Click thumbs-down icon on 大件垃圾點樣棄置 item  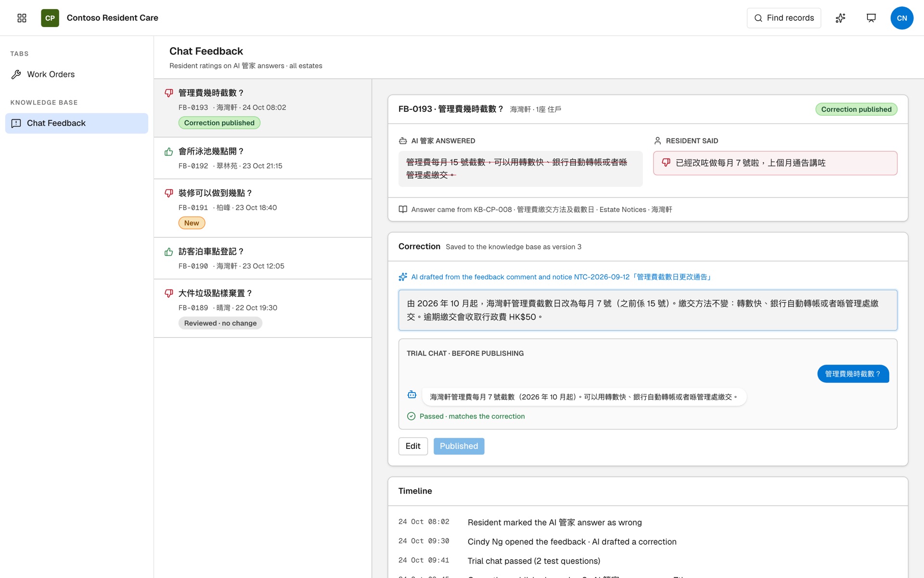tap(168, 293)
